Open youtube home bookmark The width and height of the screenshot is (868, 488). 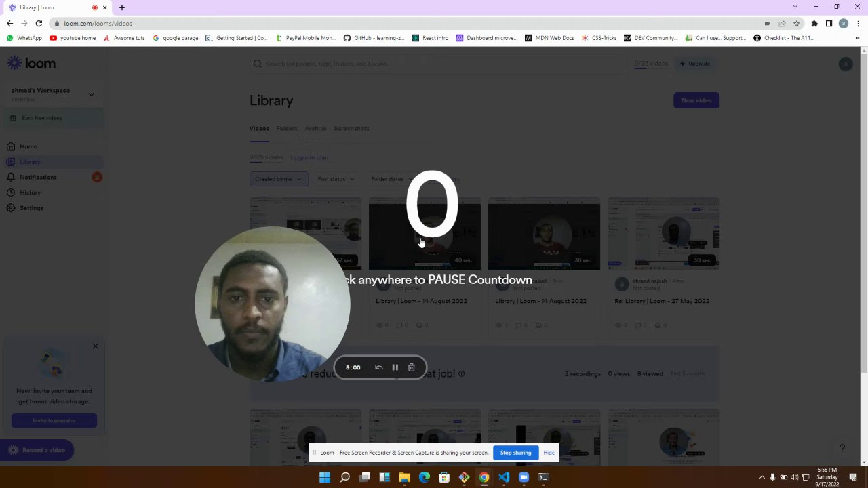73,38
